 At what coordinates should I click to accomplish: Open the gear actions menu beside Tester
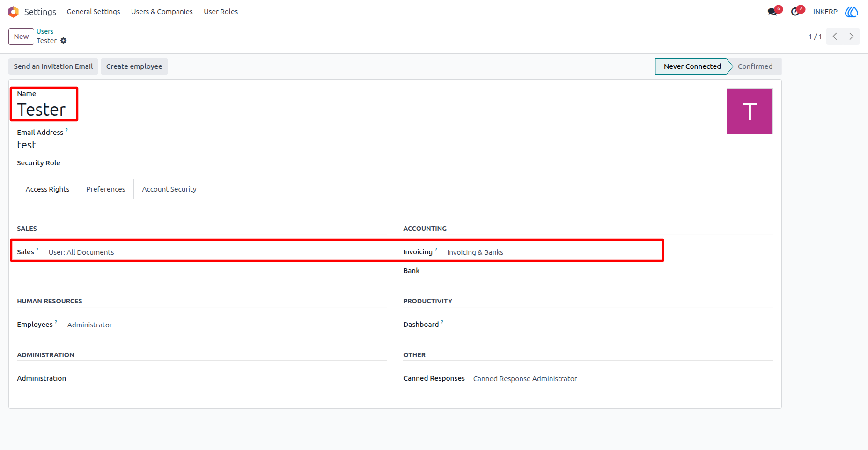(x=64, y=41)
